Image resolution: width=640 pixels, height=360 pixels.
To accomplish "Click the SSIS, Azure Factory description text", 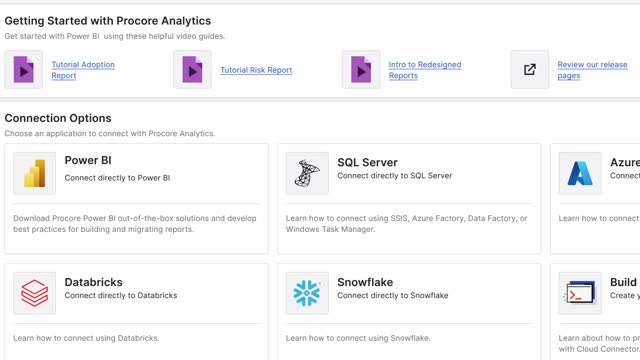I will pos(407,224).
